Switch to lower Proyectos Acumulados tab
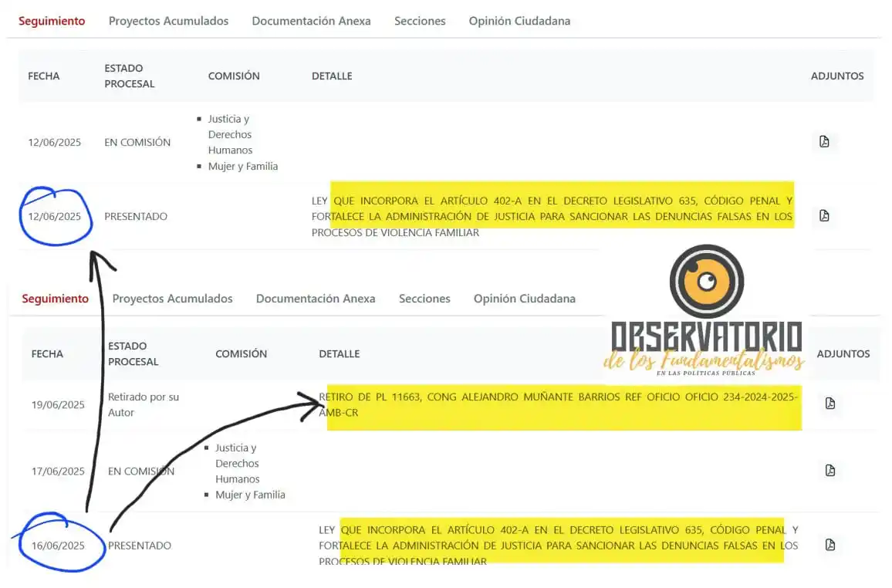 (172, 299)
